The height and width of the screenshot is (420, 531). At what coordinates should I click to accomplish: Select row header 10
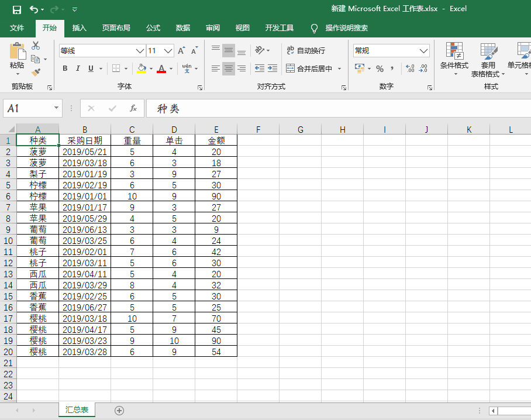pos(8,241)
